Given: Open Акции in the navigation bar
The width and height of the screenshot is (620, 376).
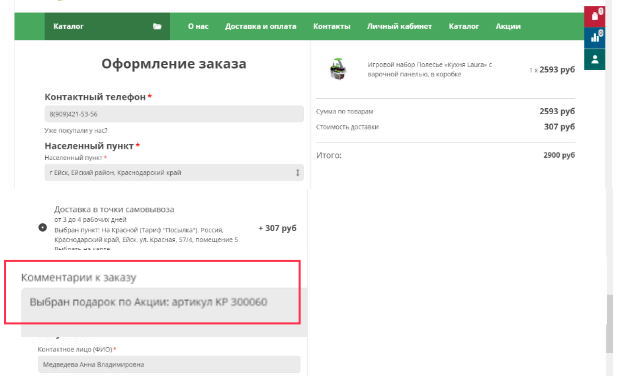Looking at the screenshot, I should (508, 26).
